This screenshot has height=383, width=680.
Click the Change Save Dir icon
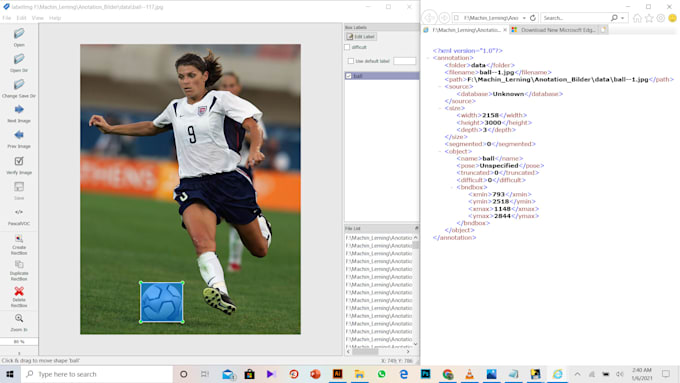tap(19, 84)
